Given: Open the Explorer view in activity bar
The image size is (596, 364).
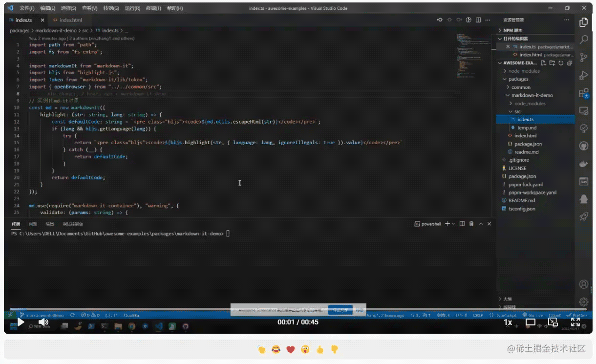Looking at the screenshot, I should 583,22.
